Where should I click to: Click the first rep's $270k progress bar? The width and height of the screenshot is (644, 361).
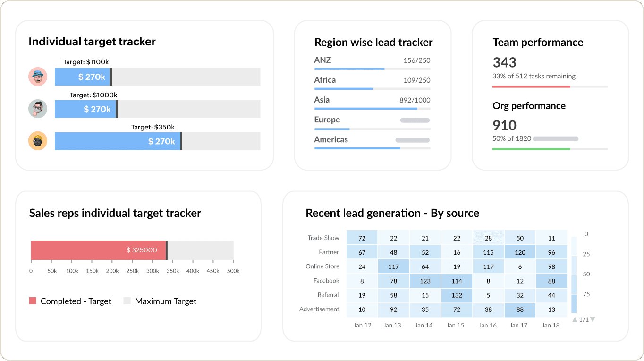click(x=83, y=77)
